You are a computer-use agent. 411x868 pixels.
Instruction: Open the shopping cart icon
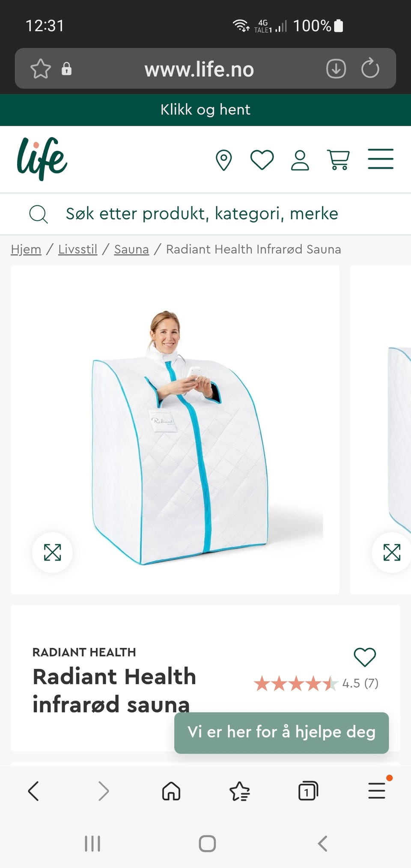coord(338,160)
